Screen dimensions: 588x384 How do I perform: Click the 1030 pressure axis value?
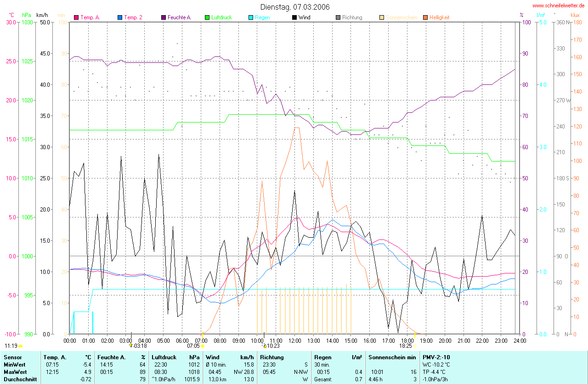click(27, 22)
